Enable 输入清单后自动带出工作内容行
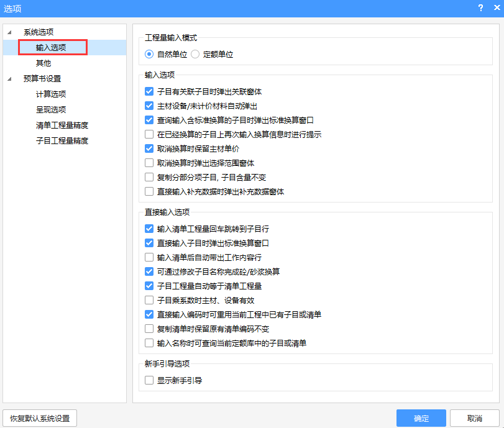 [149, 257]
